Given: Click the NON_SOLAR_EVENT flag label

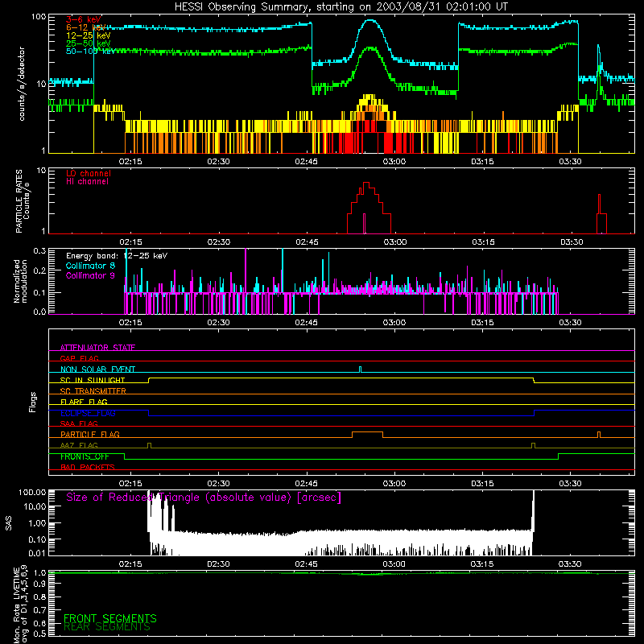Looking at the screenshot, I should click(97, 369).
